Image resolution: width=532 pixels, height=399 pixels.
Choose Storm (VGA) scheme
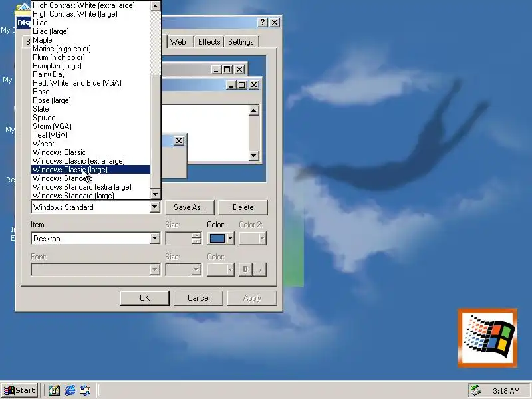(90, 126)
